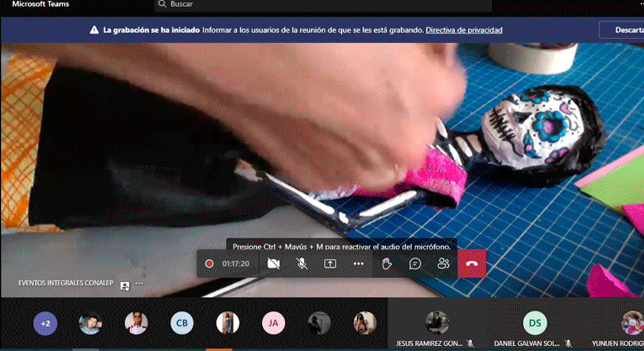The width and height of the screenshot is (644, 351).
Task: Show the participants list
Action: coord(443,263)
